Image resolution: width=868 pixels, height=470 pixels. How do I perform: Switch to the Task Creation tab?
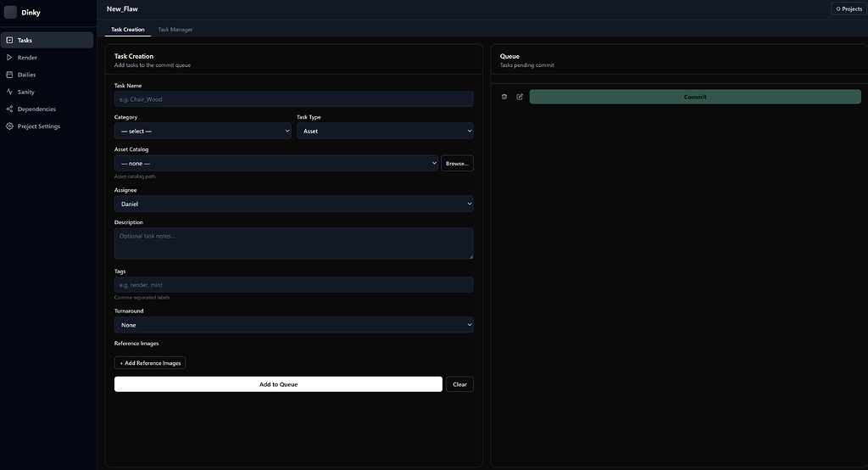coord(128,30)
